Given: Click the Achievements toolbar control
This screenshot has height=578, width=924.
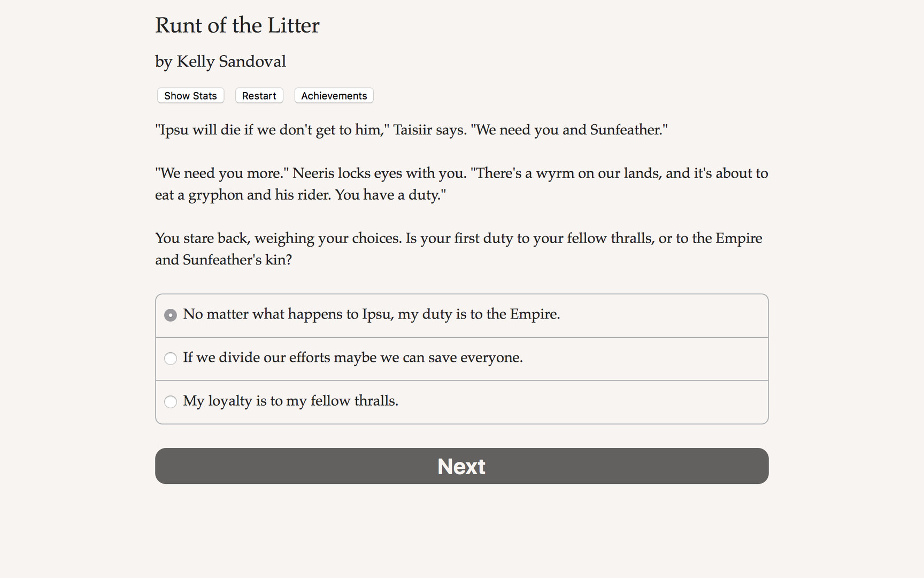Looking at the screenshot, I should (334, 95).
